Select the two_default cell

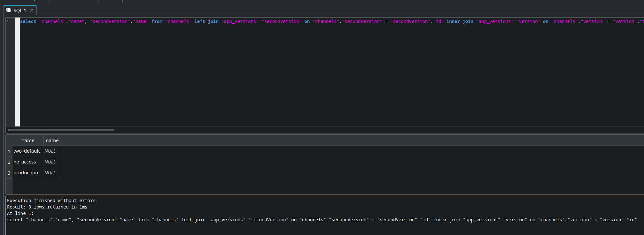click(28, 151)
